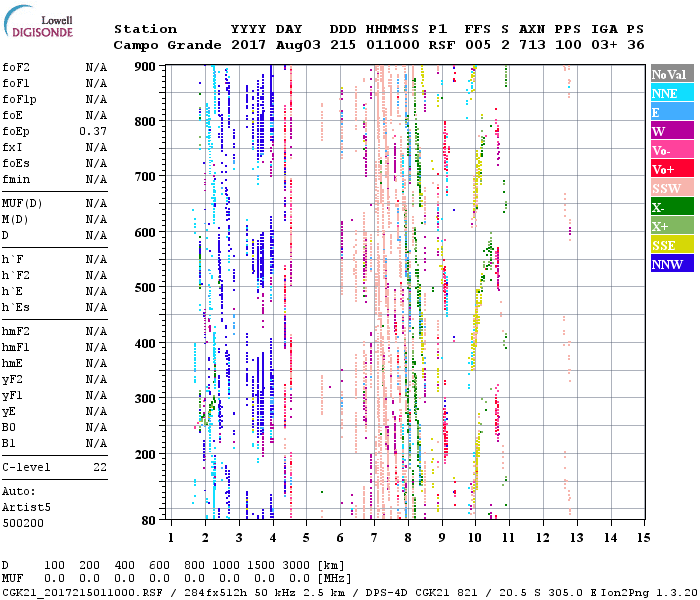Click the MUF row label at bottom
This screenshot has height=600, width=700.
point(11,579)
